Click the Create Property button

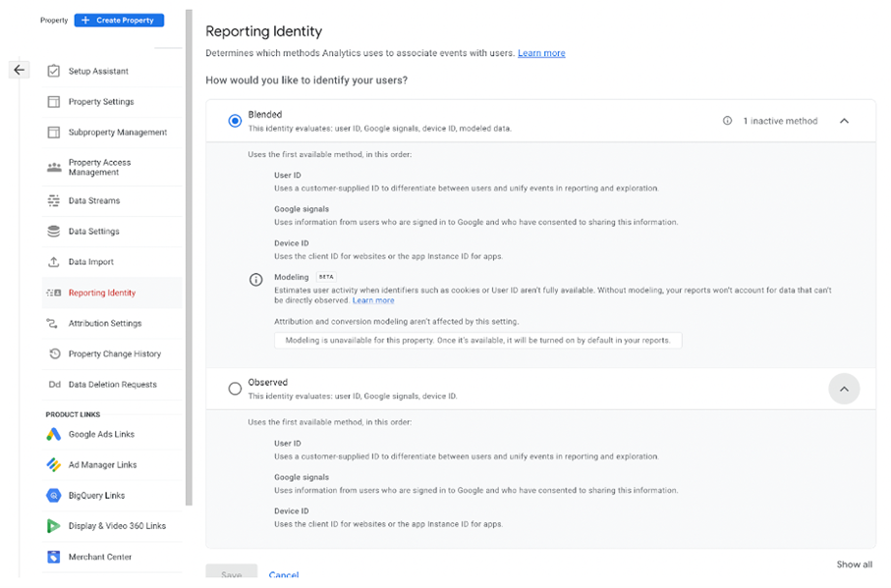point(119,20)
